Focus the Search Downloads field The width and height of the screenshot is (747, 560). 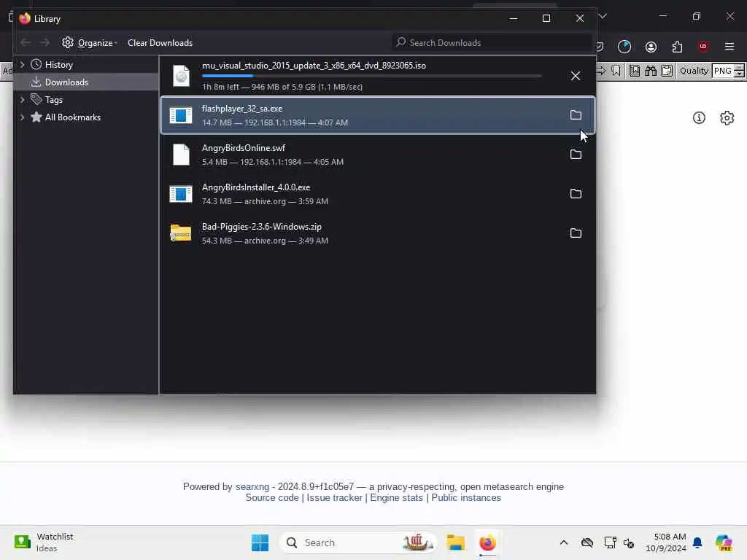(x=491, y=42)
